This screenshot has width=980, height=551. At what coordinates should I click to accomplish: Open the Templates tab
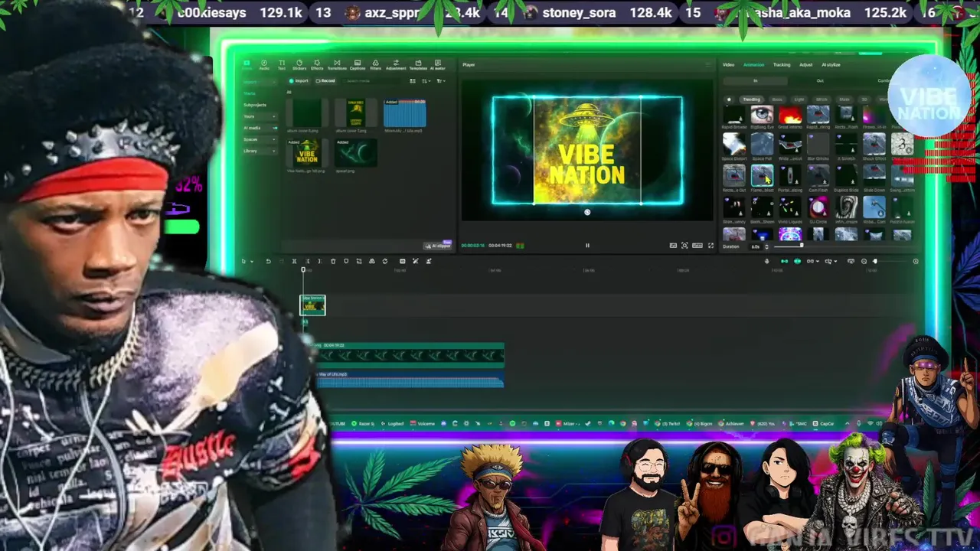418,64
